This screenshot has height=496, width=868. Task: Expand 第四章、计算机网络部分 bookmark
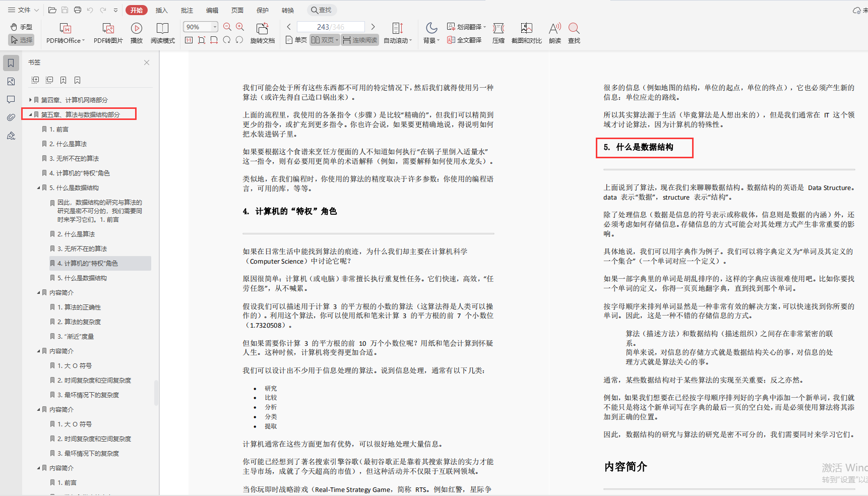coord(30,100)
